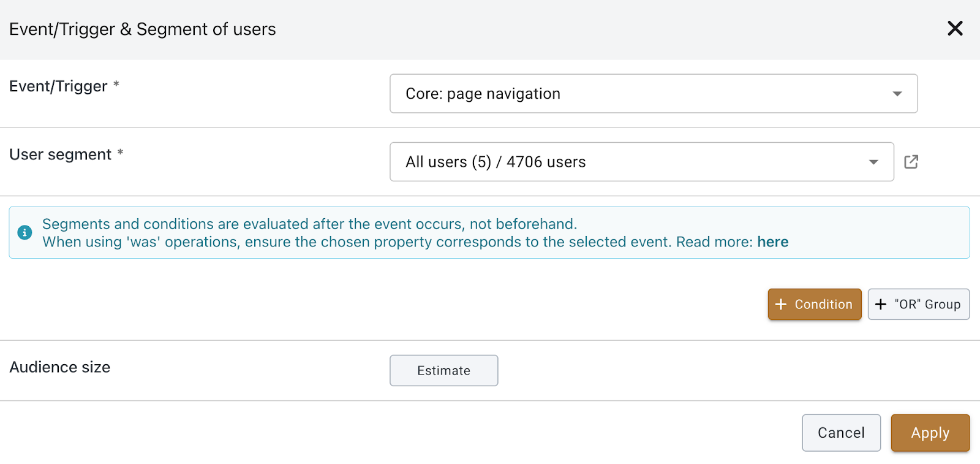Add an "OR" Group
The image size is (980, 464).
(x=919, y=304)
